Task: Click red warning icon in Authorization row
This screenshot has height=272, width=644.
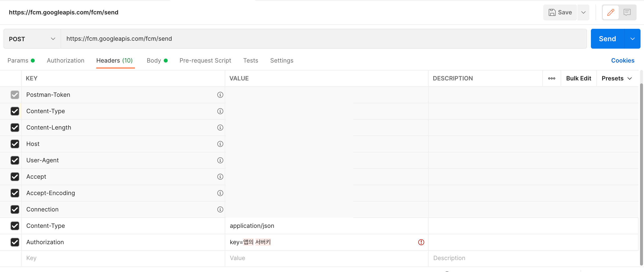Action: click(421, 242)
